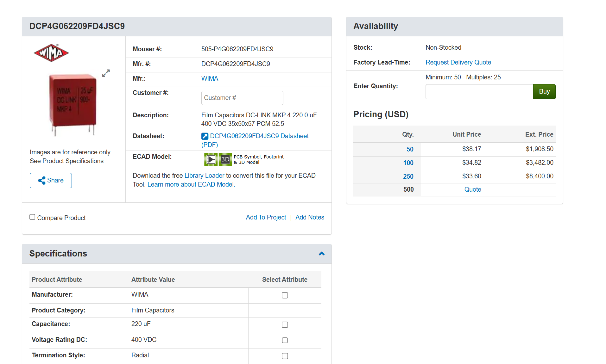Open the WIMA manufacturer link
The height and width of the screenshot is (364, 606).
[x=210, y=78]
